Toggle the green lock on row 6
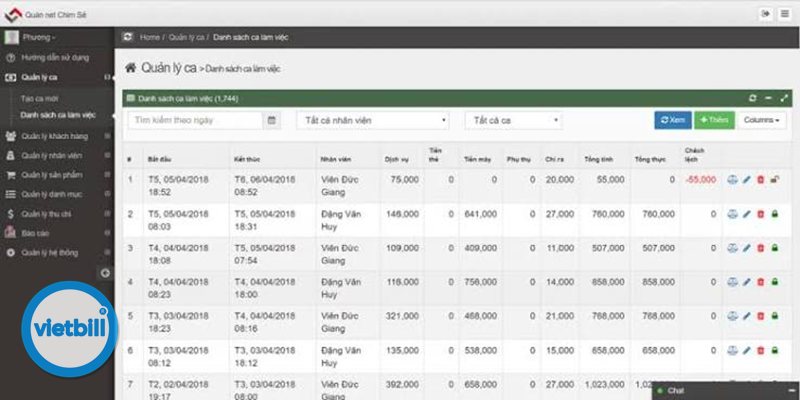The width and height of the screenshot is (800, 400). point(774,351)
